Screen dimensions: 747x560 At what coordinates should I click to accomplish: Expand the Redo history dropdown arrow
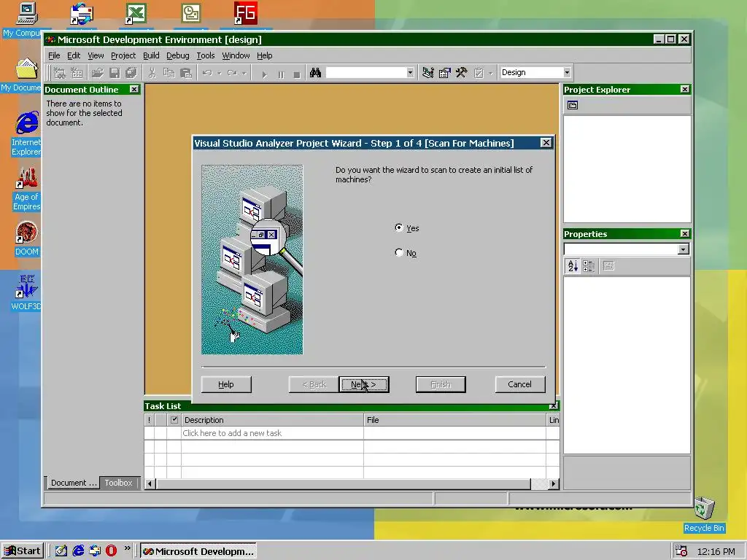(244, 74)
